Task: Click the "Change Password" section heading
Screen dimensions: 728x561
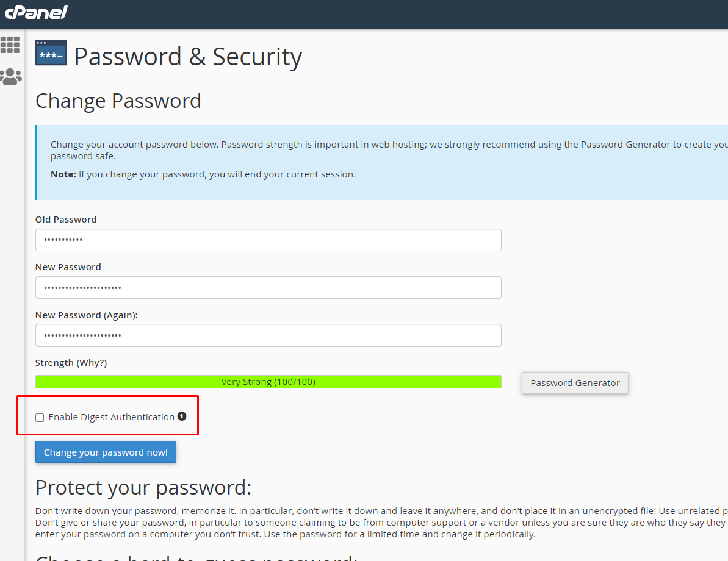Action: pos(118,101)
